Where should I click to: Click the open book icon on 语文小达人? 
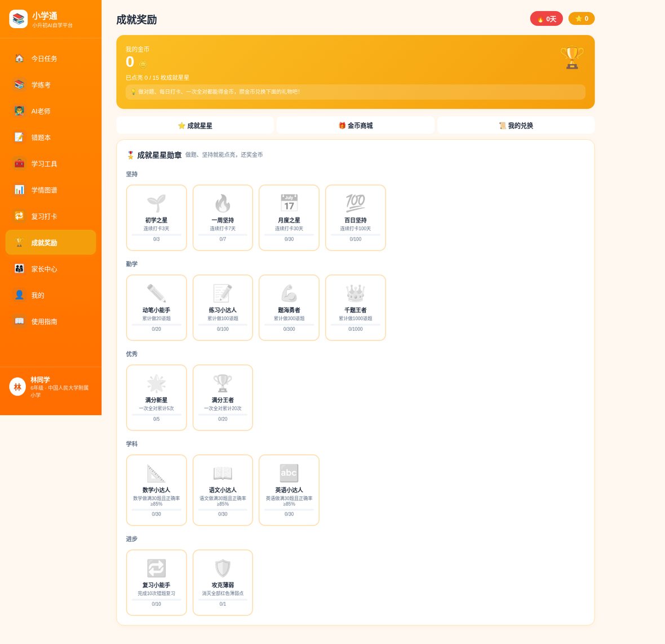(x=223, y=473)
